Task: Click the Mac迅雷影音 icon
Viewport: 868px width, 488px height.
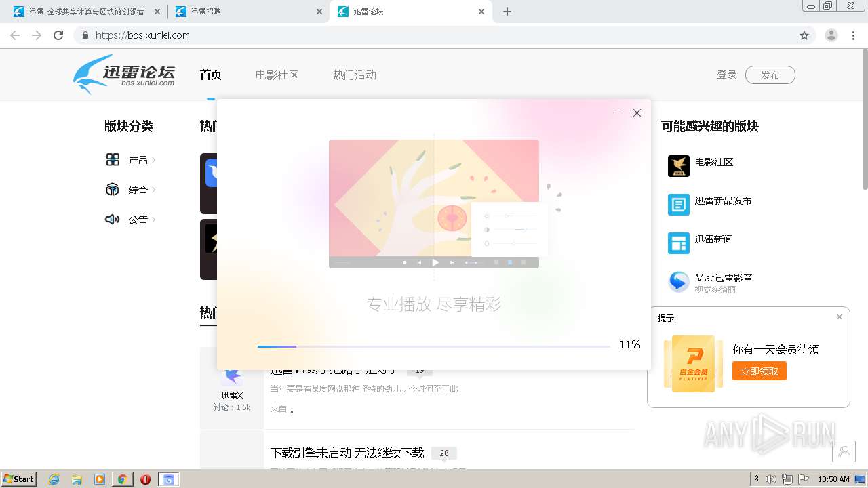Action: pos(679,281)
